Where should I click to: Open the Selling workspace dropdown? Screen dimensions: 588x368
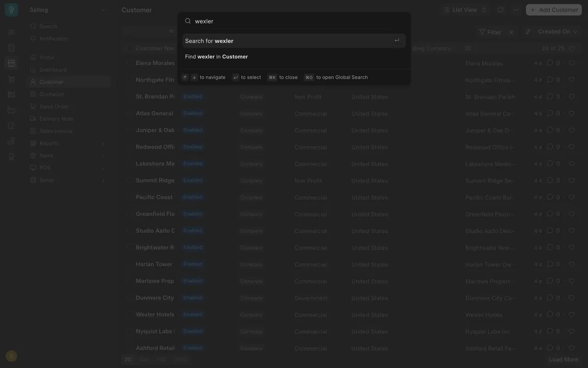[68, 10]
